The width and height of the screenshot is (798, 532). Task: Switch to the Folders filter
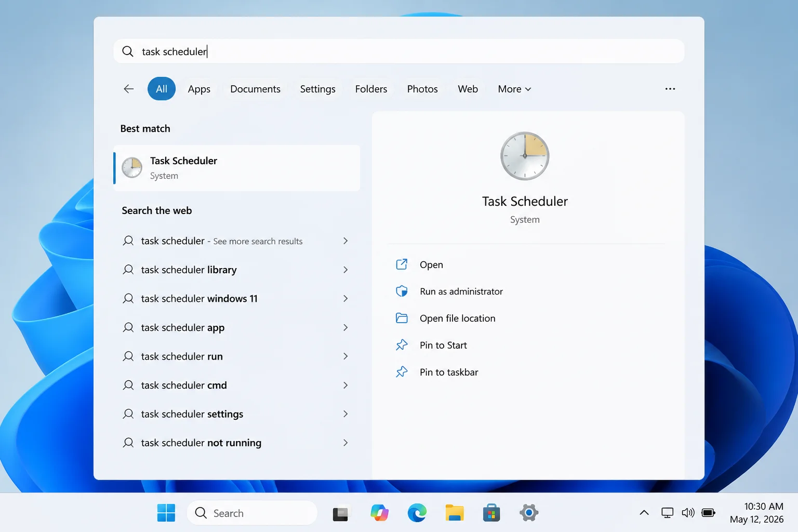(371, 89)
